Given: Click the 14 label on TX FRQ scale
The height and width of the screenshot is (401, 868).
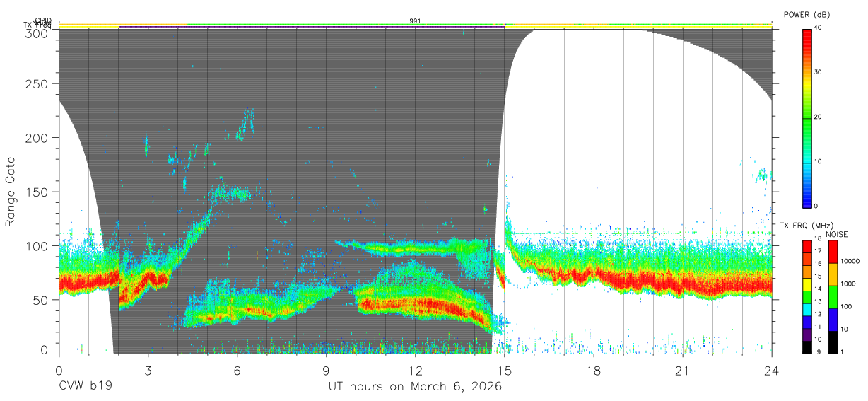Looking at the screenshot, I should 817,291.
